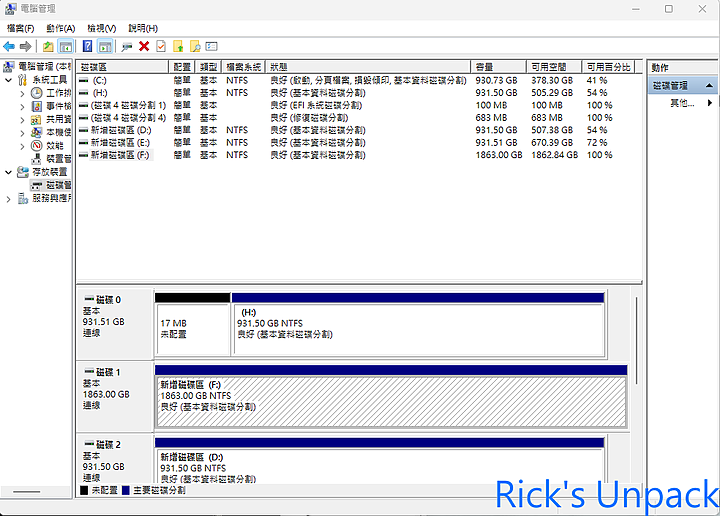This screenshot has width=720, height=516.
Task: Click the 本機使用者 icon in tree
Action: click(x=36, y=133)
